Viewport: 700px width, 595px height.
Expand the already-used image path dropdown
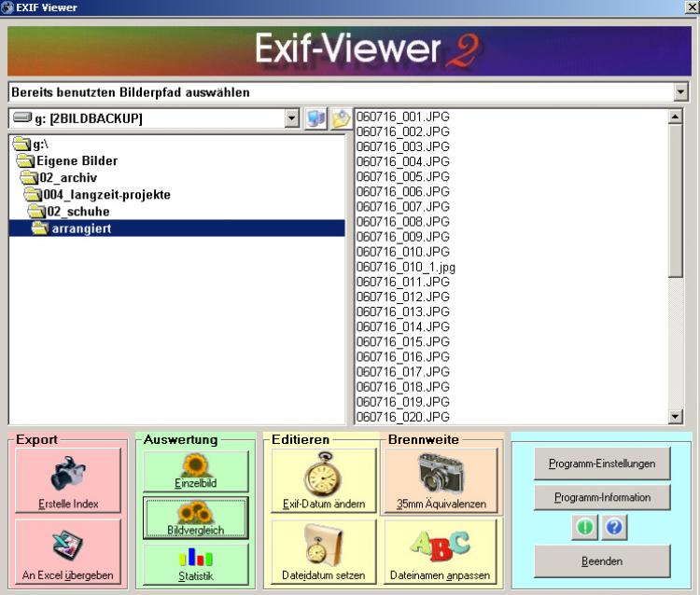680,92
